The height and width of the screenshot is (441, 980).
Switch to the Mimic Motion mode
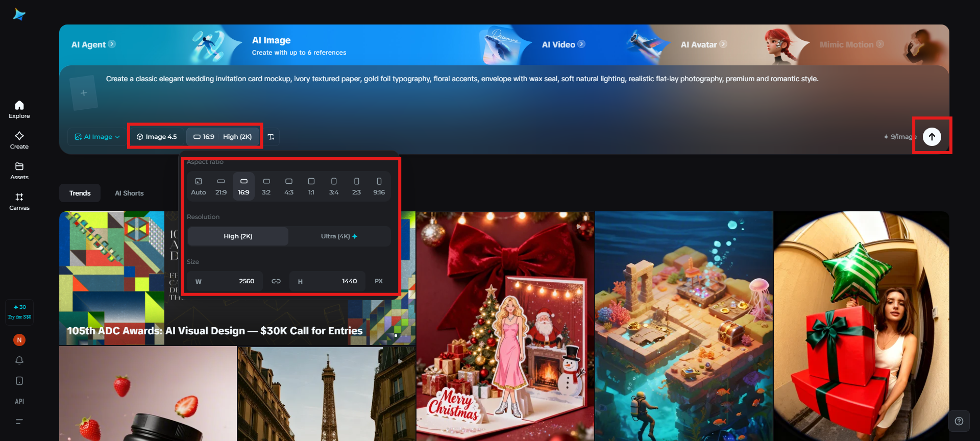click(846, 44)
